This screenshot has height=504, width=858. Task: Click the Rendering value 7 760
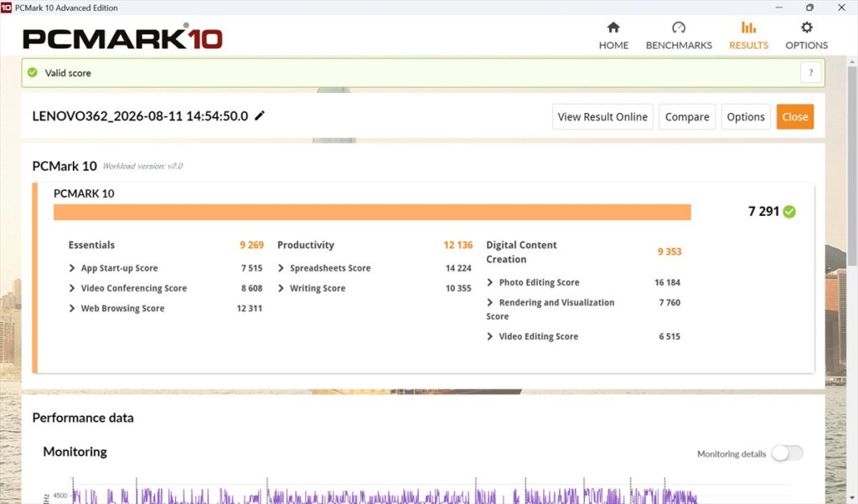669,302
